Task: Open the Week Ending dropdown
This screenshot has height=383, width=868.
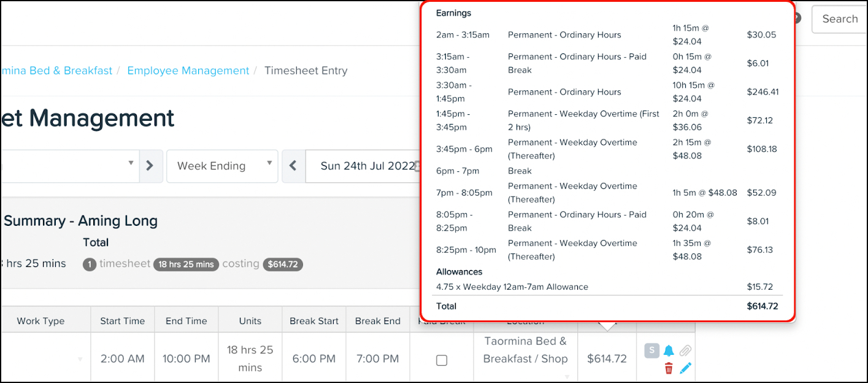Action: [x=221, y=166]
